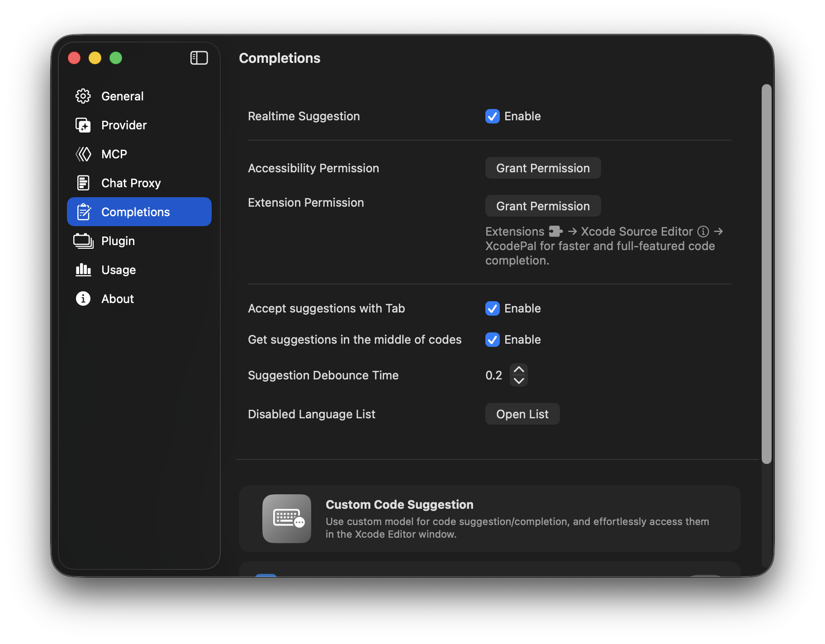Click the Plugin stacked windows icon
The width and height of the screenshot is (825, 644).
[x=83, y=241]
